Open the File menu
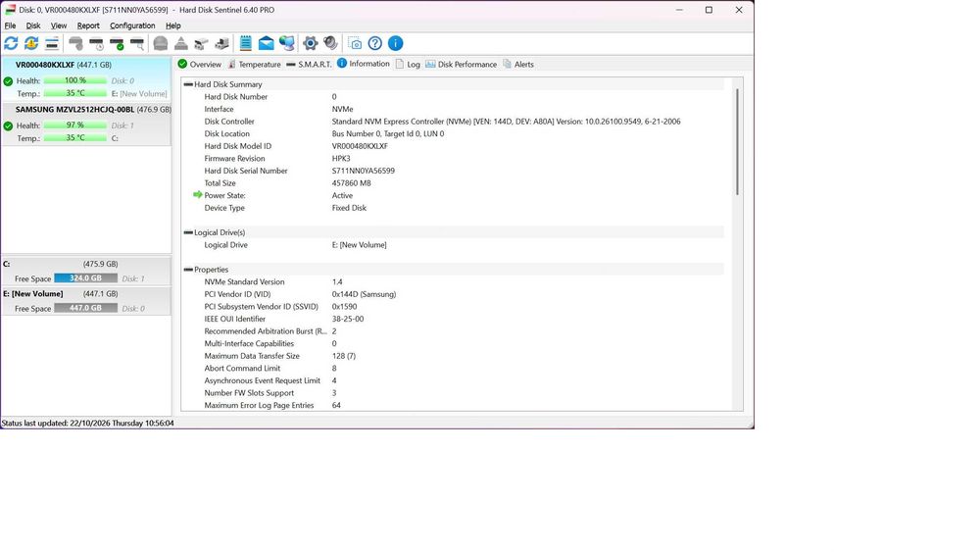Image resolution: width=980 pixels, height=552 pixels. pyautogui.click(x=10, y=25)
